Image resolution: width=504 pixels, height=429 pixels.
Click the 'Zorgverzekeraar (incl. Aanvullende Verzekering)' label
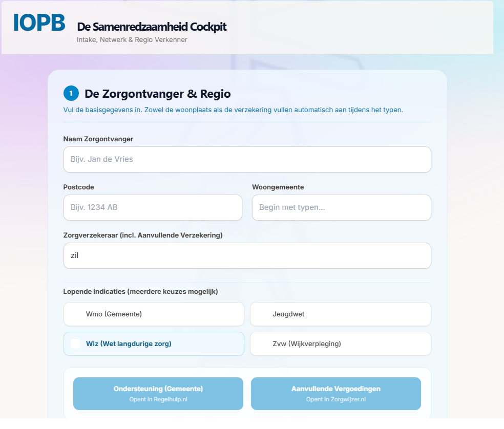143,235
